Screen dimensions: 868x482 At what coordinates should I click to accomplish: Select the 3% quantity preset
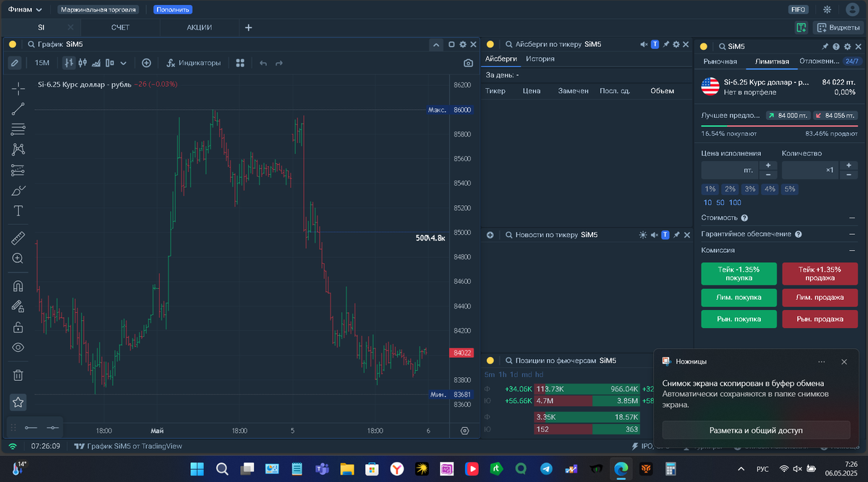tap(750, 189)
